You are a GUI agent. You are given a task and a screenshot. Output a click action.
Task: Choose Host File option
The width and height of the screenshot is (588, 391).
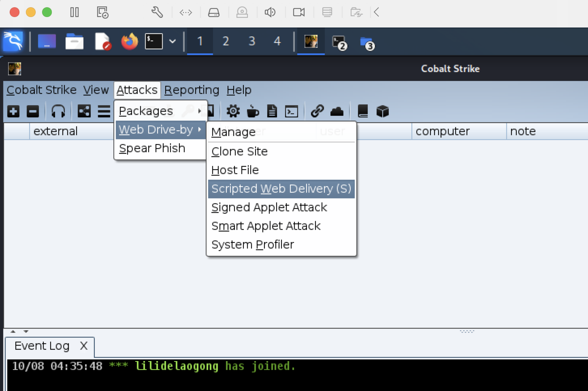(281, 170)
